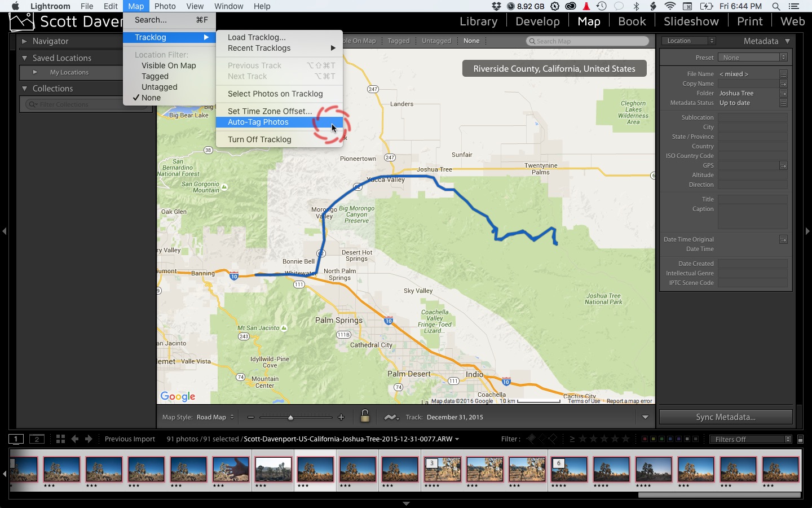This screenshot has width=812, height=508.
Task: Open second window display button 2
Action: tap(37, 439)
